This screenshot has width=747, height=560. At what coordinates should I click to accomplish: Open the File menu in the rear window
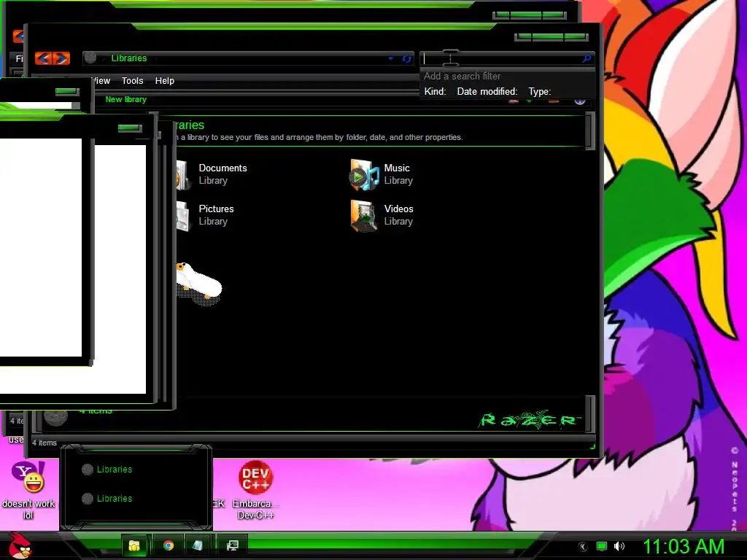click(19, 58)
